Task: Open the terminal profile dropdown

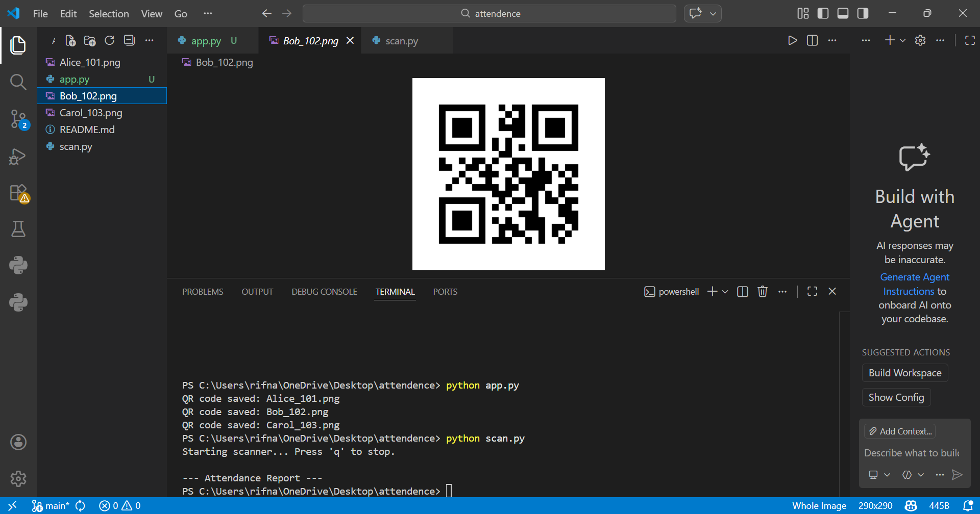Action: (x=725, y=291)
